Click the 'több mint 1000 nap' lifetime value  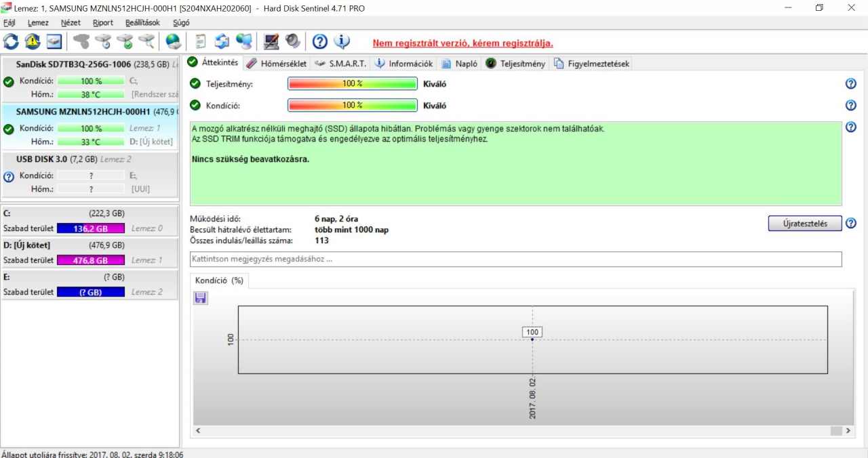click(x=351, y=230)
